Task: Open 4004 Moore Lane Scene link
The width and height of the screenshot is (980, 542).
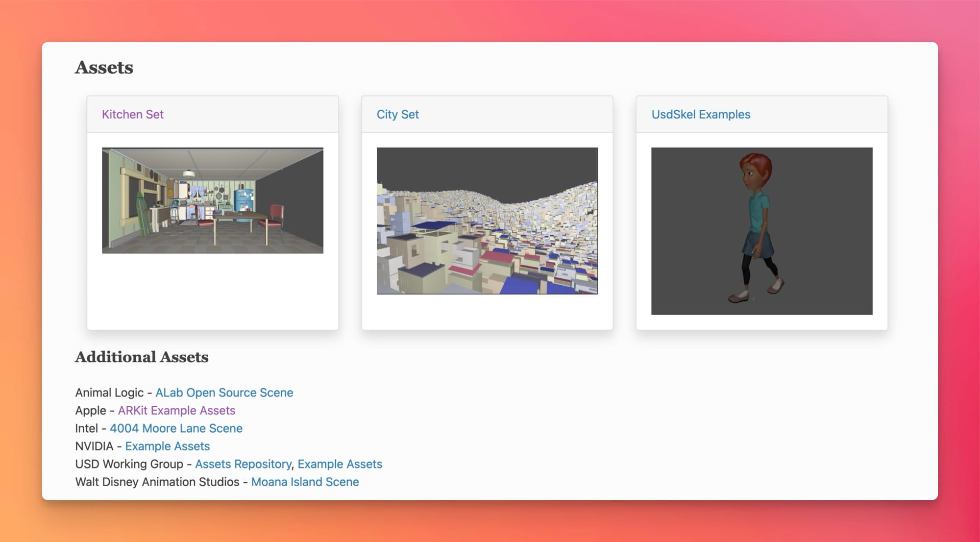Action: [176, 428]
